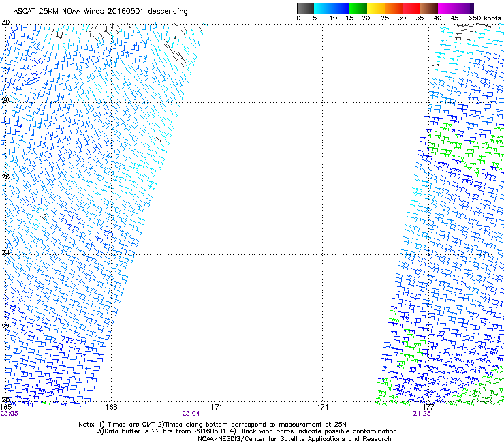504x443 pixels.
Task: Click the purple "23:04" swath time
Action: click(191, 414)
